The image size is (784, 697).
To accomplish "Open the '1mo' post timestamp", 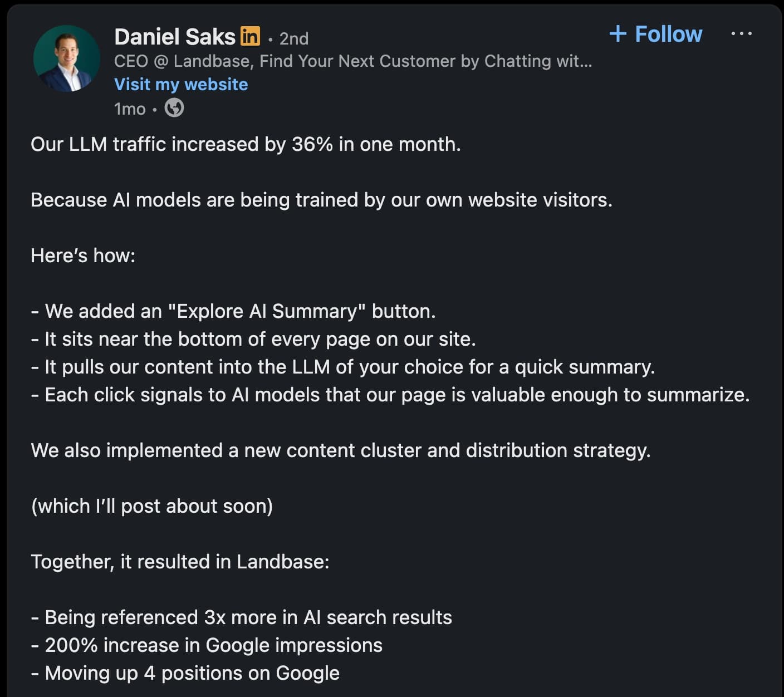I will click(x=129, y=109).
